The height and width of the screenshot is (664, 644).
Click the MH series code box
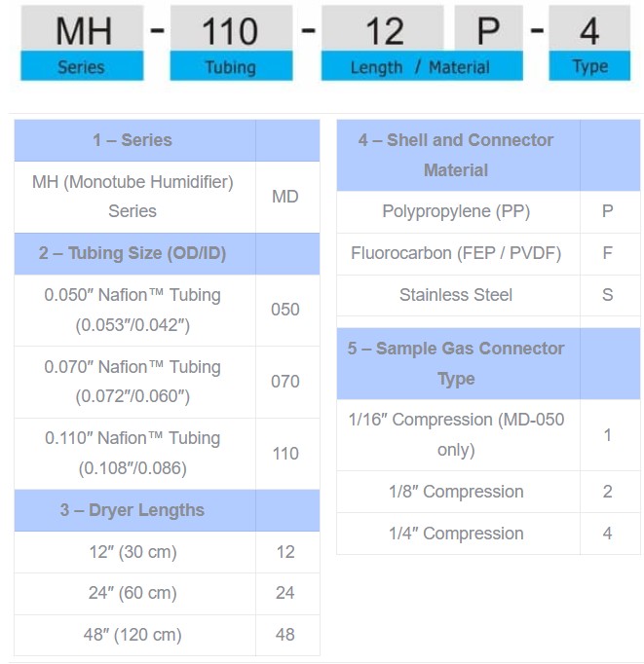(82, 29)
